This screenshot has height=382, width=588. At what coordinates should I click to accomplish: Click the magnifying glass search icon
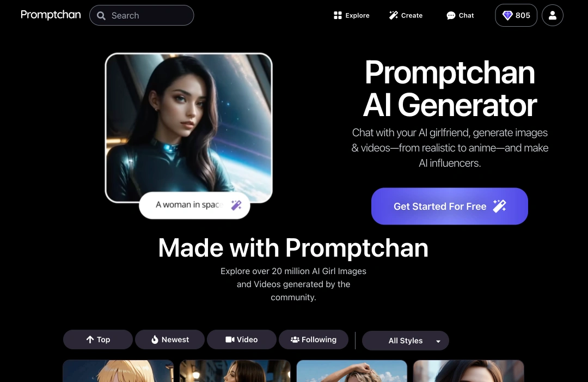(x=101, y=15)
